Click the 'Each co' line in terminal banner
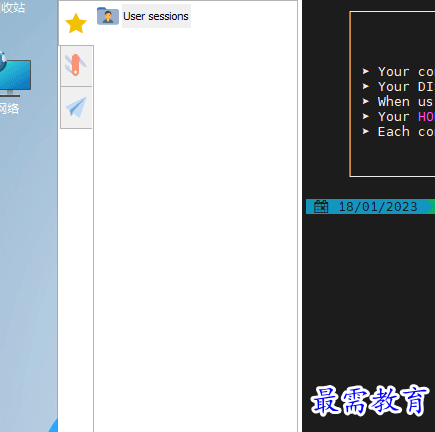 pyautogui.click(x=399, y=132)
